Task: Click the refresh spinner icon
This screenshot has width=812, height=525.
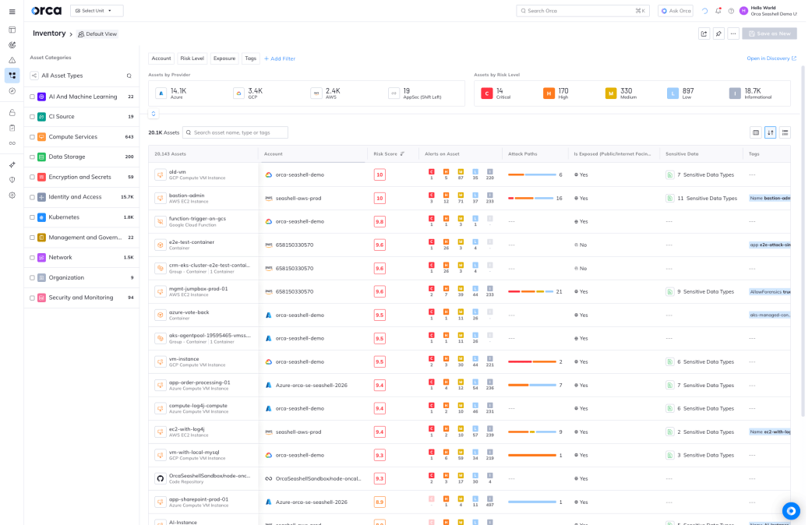Action: click(704, 11)
